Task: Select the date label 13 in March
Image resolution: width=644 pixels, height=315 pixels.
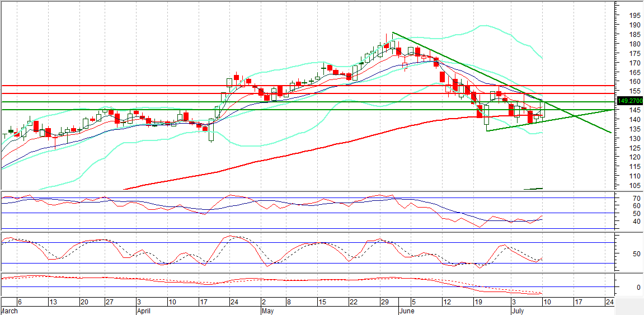Action: pyautogui.click(x=53, y=302)
